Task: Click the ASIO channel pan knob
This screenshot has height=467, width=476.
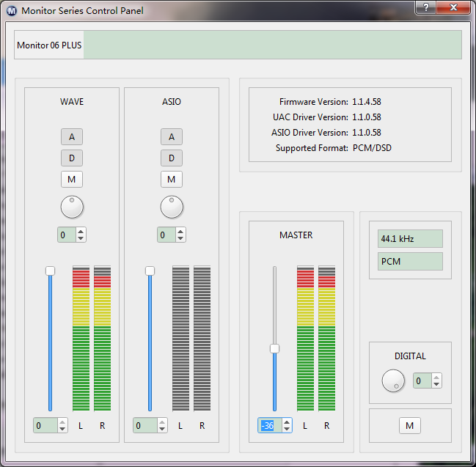Action: [172, 207]
